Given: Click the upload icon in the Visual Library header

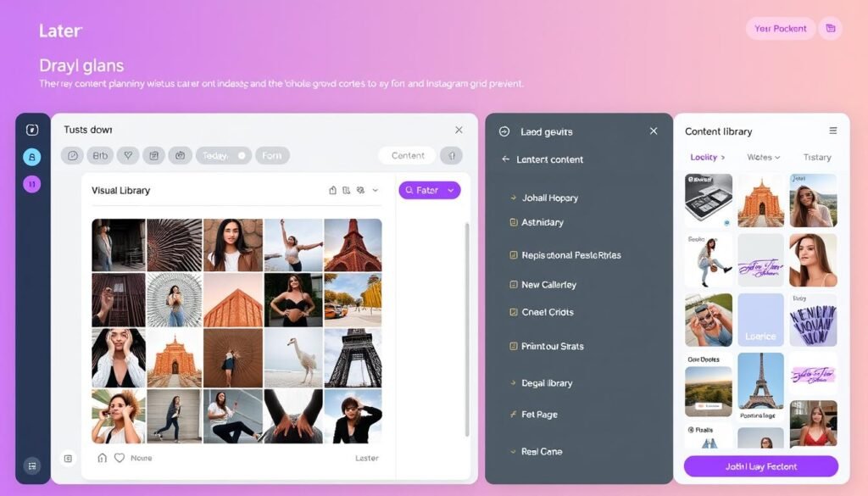Looking at the screenshot, I should point(333,190).
